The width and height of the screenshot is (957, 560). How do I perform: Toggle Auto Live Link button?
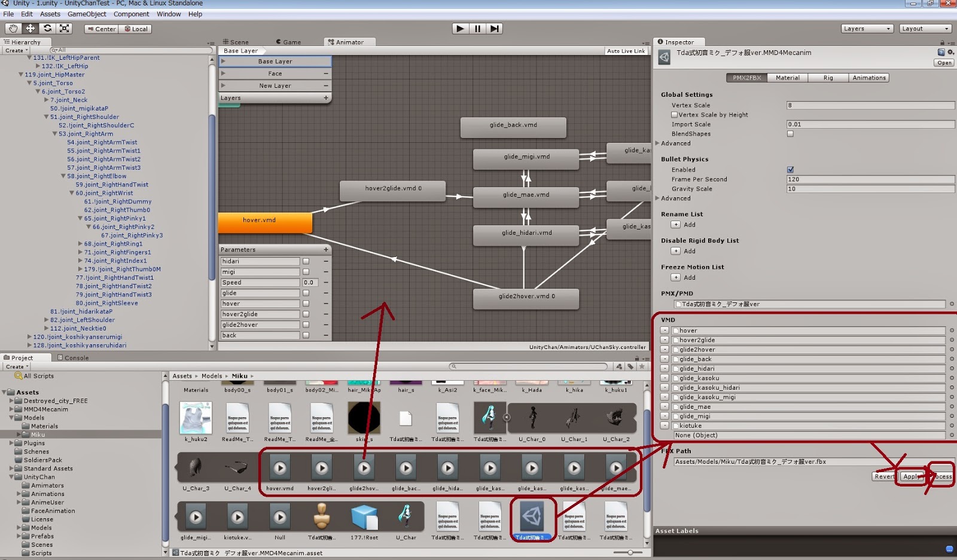pyautogui.click(x=626, y=51)
